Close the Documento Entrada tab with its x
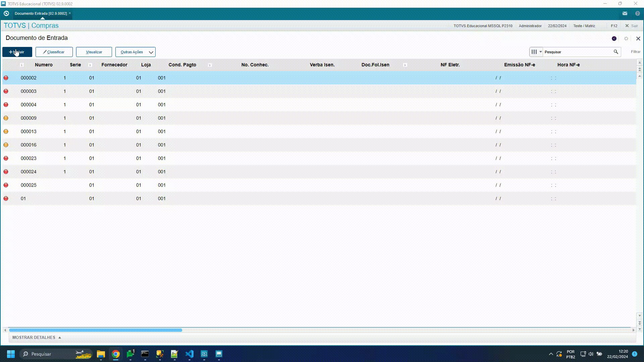644x362 pixels. click(x=70, y=13)
